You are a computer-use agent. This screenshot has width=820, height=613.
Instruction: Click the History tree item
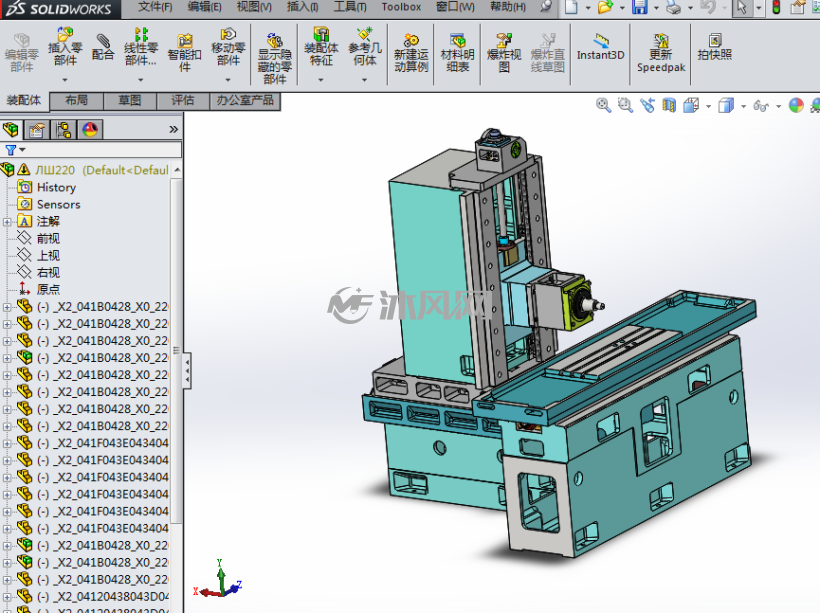tap(56, 187)
